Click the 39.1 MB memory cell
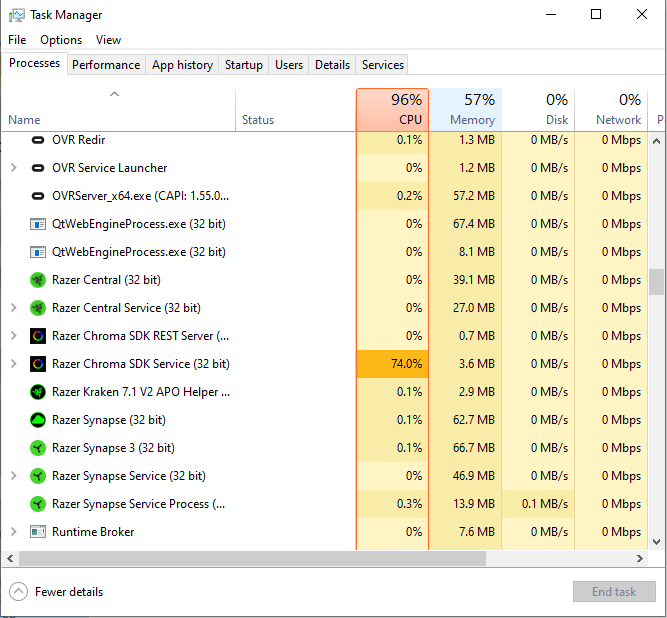This screenshot has width=667, height=618. pyautogui.click(x=465, y=280)
